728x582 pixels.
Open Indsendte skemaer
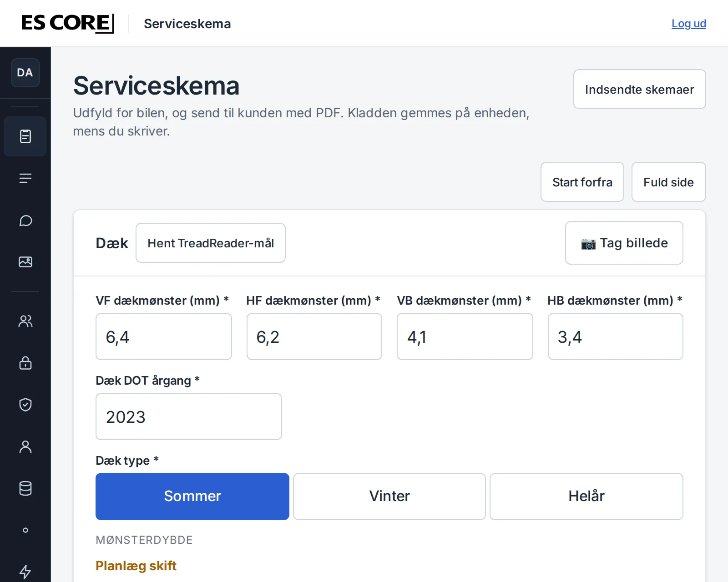(640, 89)
